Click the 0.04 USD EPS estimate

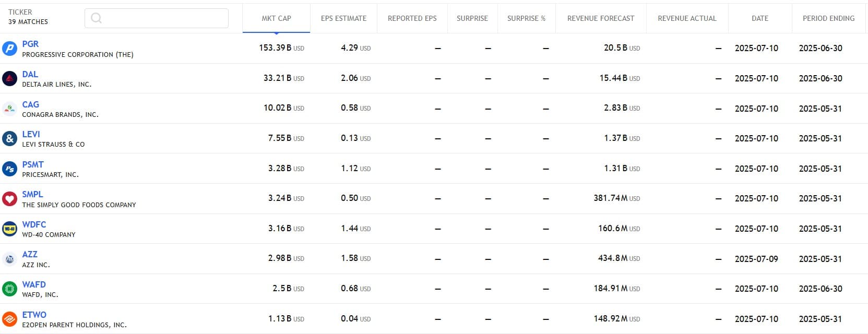[355, 319]
